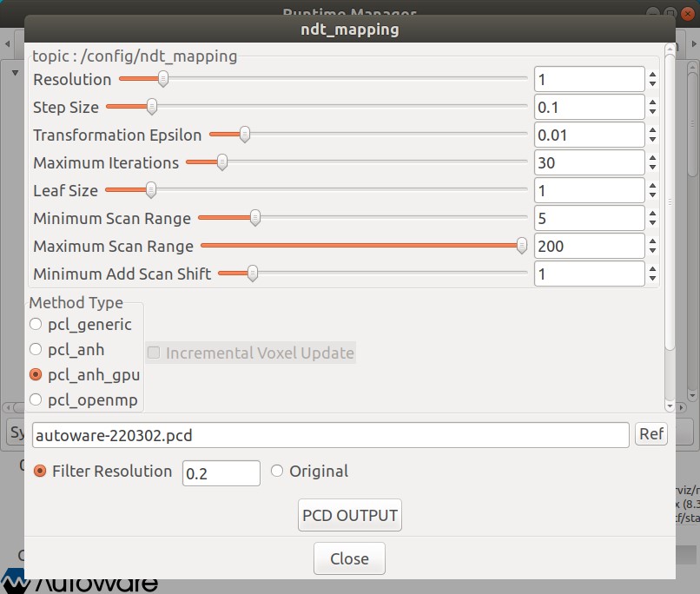700x594 pixels.
Task: Increase Maximum Scan Range with up arrow
Action: [653, 241]
